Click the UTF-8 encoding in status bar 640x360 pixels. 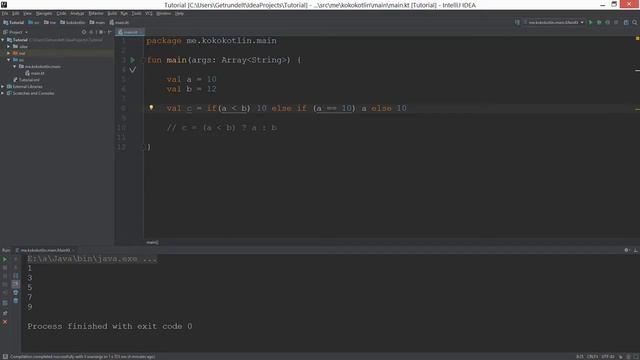click(x=608, y=356)
